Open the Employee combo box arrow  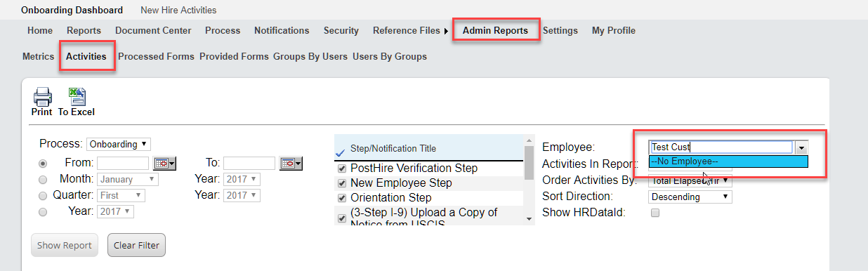click(802, 147)
